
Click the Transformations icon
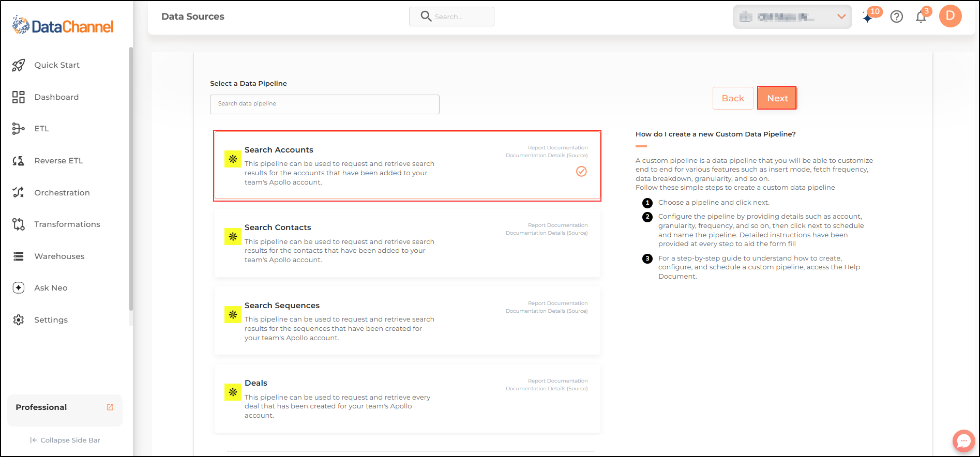pyautogui.click(x=19, y=224)
